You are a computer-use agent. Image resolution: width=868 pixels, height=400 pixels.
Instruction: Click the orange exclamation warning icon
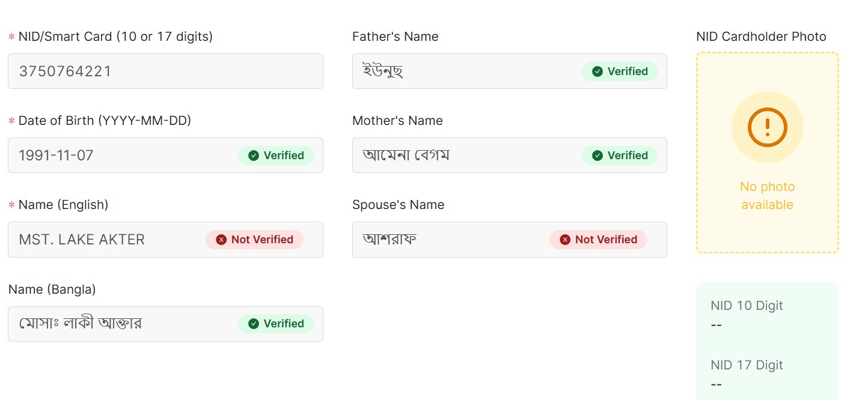click(x=767, y=127)
